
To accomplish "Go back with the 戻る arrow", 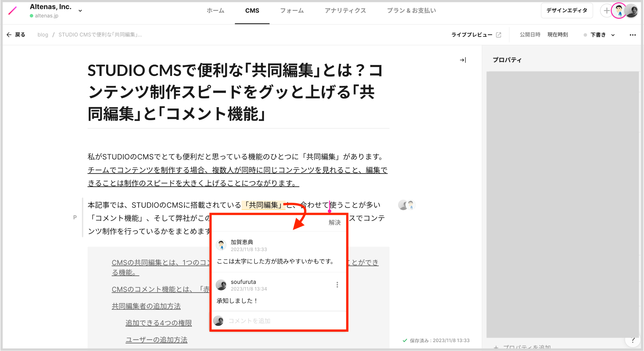I will (x=16, y=35).
